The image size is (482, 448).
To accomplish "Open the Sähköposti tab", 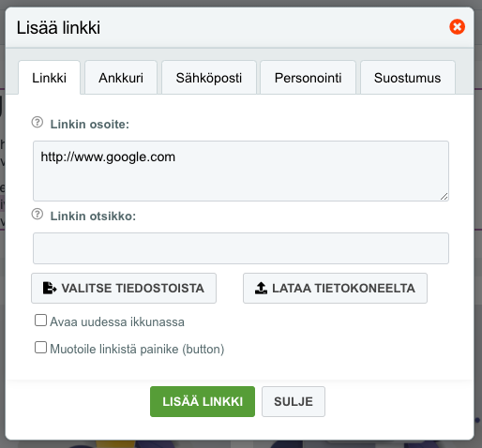I will [209, 78].
